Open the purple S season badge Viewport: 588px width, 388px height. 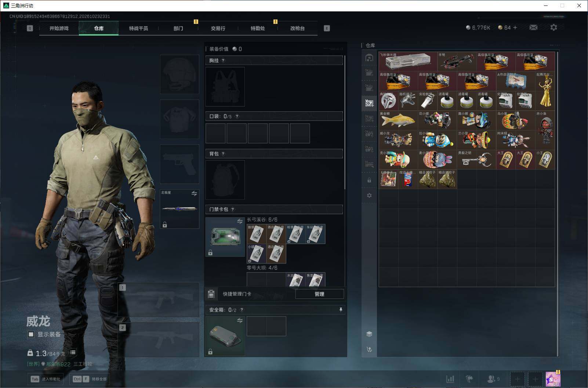click(552, 379)
